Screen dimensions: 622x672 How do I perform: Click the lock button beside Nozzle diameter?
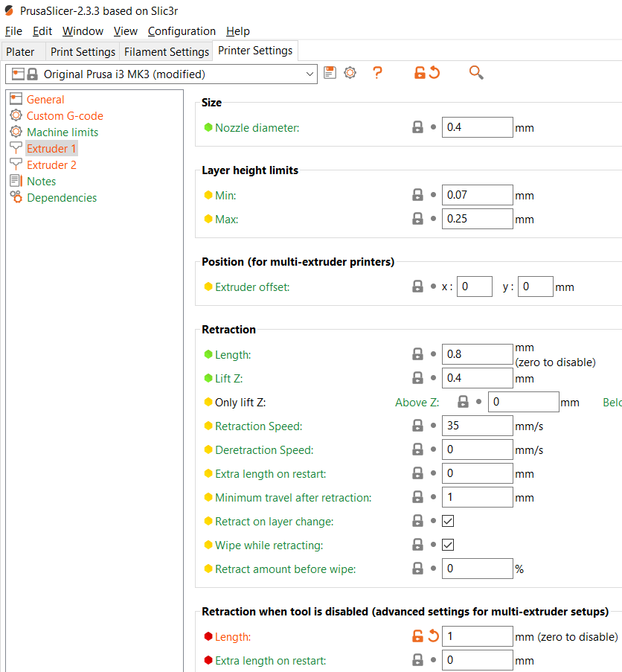coord(417,127)
